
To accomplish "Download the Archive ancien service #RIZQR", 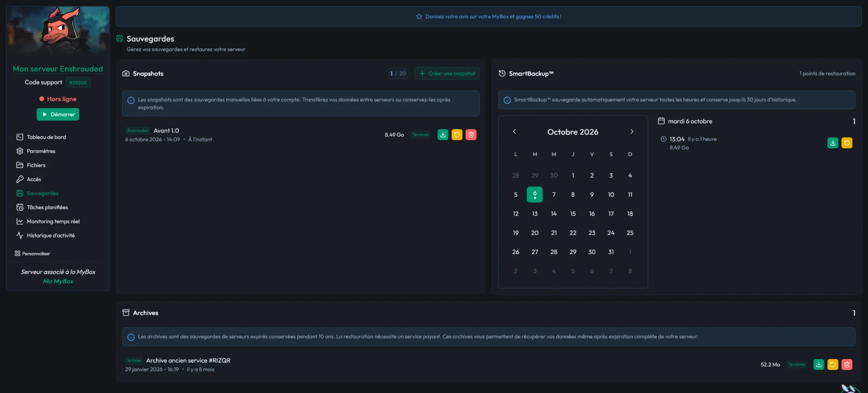I will (x=819, y=365).
